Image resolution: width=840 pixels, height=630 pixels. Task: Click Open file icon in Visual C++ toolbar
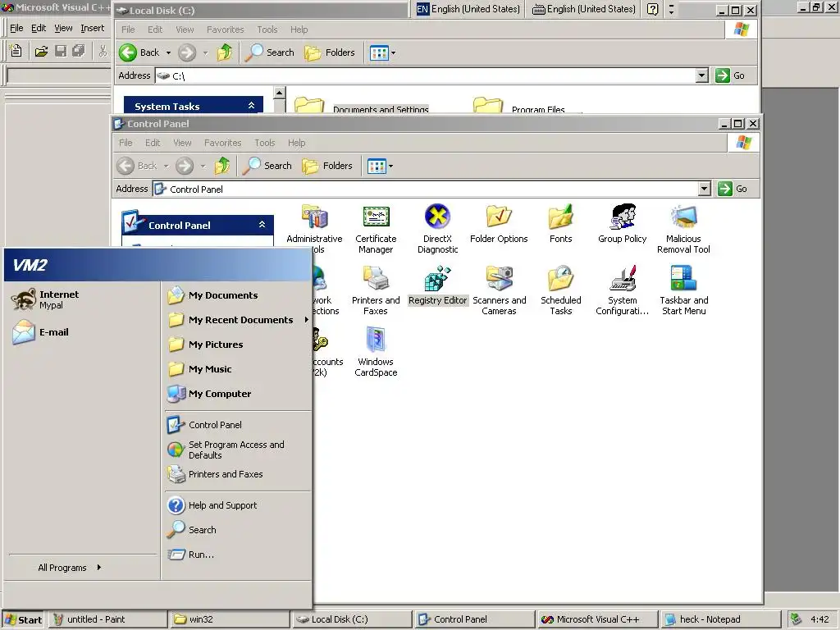pyautogui.click(x=41, y=52)
